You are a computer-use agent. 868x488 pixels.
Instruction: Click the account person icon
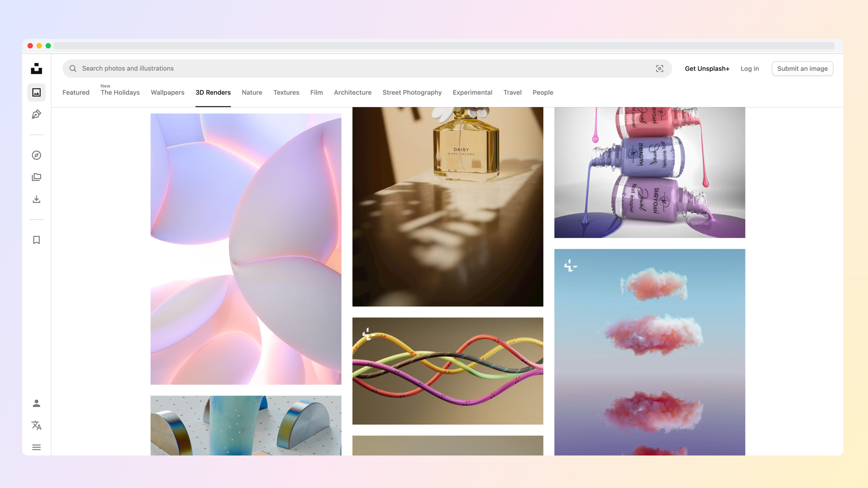point(36,404)
